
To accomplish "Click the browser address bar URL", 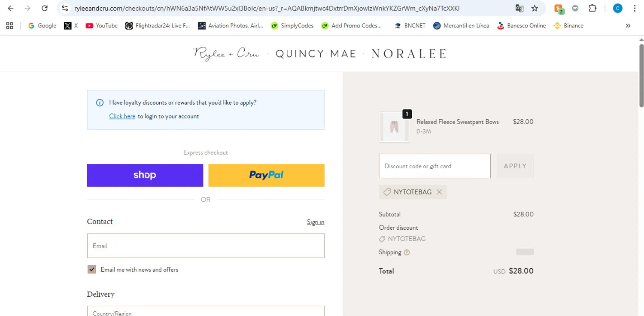I will pos(266,8).
